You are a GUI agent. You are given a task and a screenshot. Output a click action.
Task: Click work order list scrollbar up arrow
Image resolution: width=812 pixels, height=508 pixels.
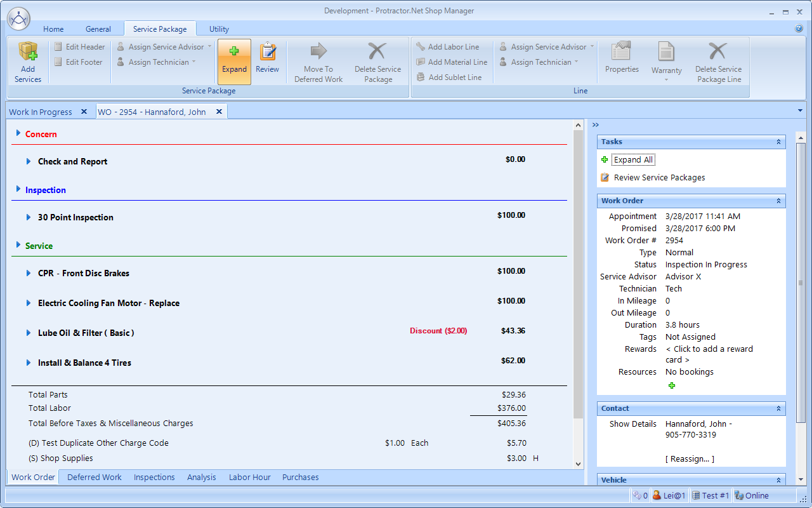(578, 126)
